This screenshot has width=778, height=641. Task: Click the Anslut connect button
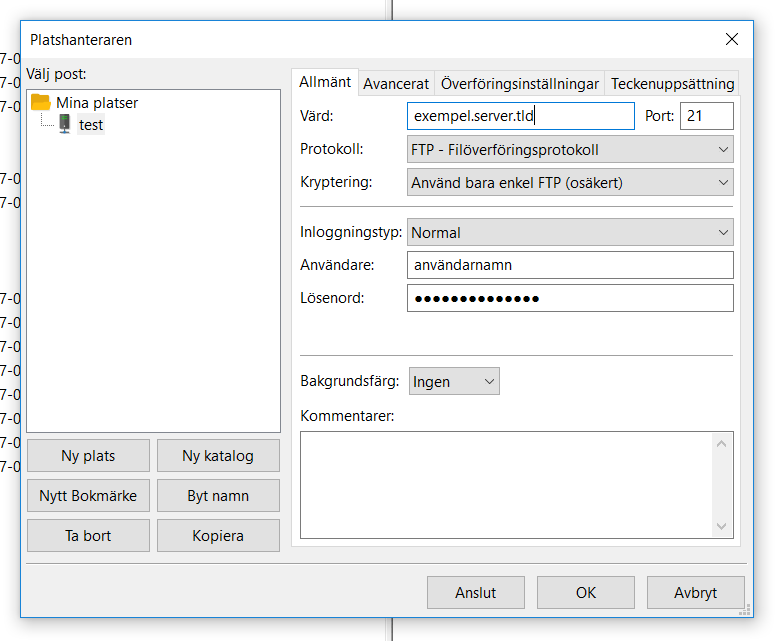pos(476,592)
